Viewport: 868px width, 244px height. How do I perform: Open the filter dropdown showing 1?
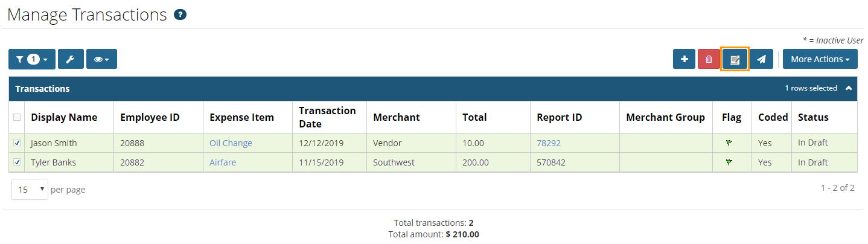[x=32, y=59]
